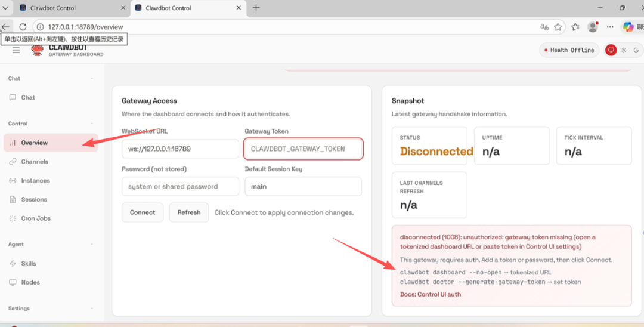
Task: Open Instances from the Control section
Action: (35, 181)
